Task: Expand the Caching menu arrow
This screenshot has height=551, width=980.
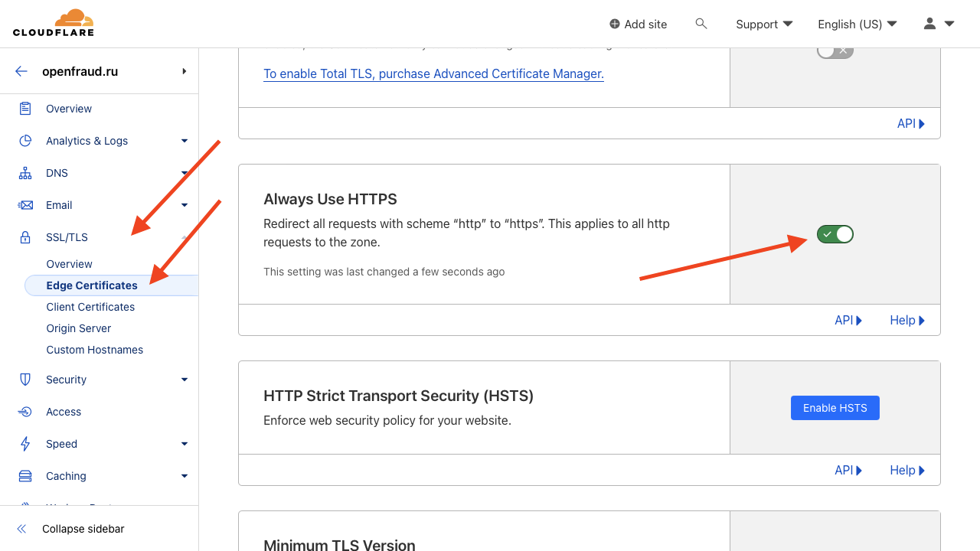Action: [x=185, y=476]
